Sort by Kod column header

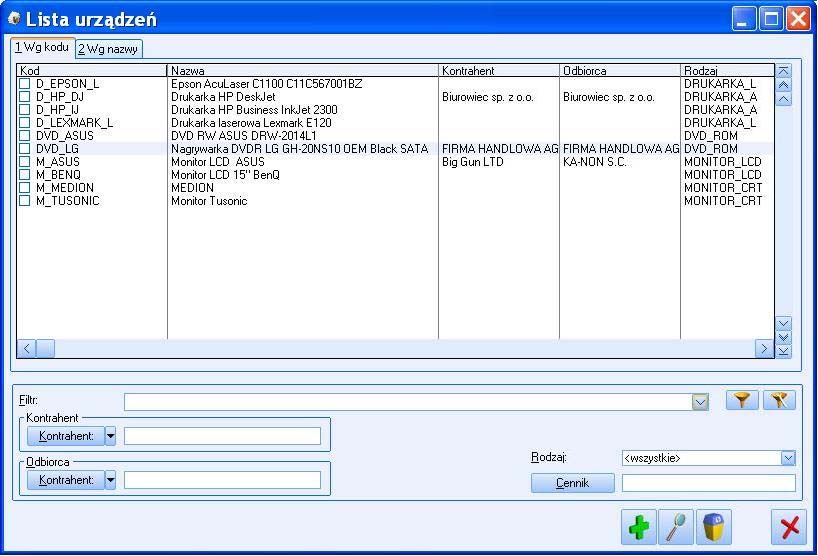click(x=92, y=70)
